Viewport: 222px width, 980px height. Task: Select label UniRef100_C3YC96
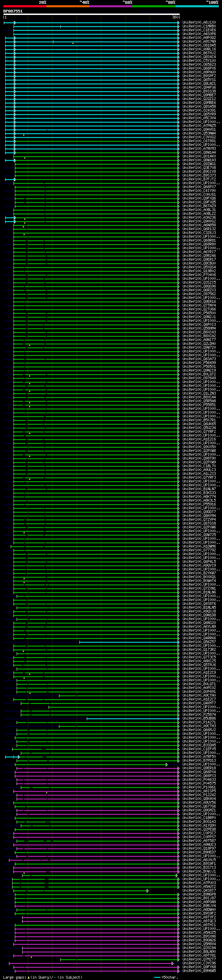[199, 963]
